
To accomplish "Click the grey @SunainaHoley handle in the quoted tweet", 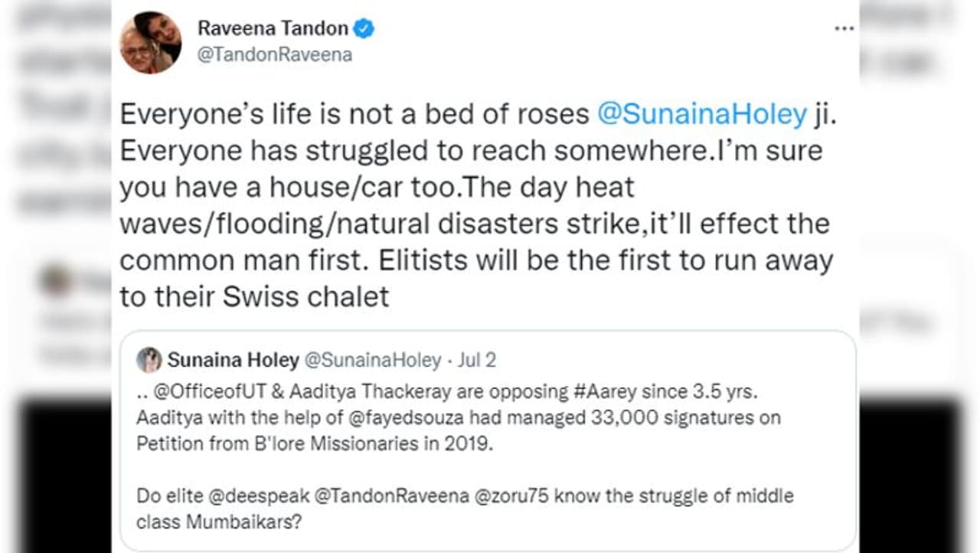I will pos(373,360).
